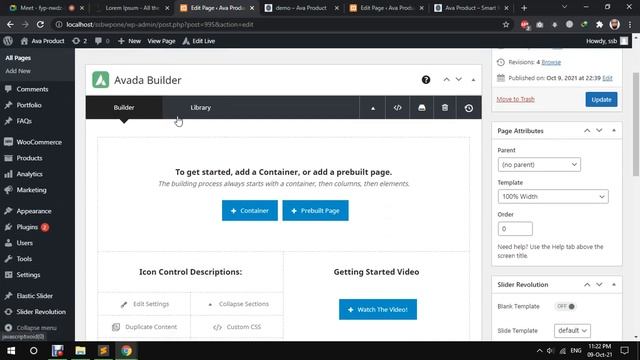The width and height of the screenshot is (640, 360).
Task: Open Elastic Slider in the sidebar
Action: pyautogui.click(x=34, y=296)
